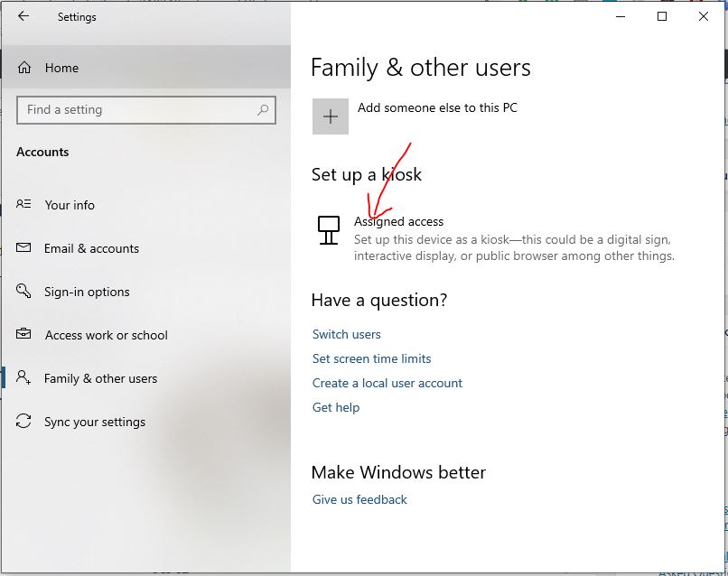Click Create a local user account

coord(387,383)
